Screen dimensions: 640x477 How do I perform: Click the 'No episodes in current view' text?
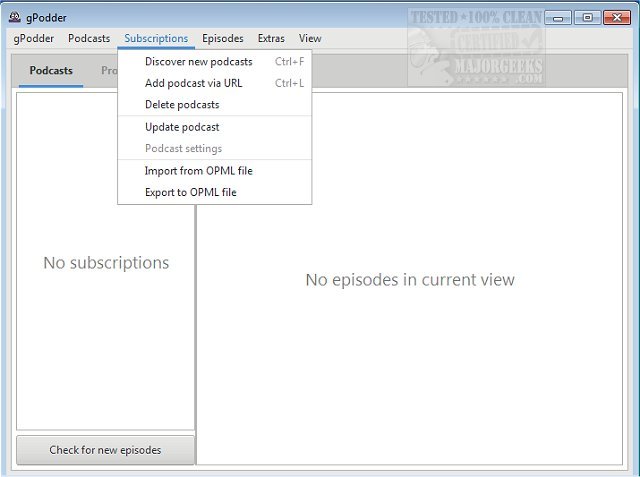click(x=410, y=280)
